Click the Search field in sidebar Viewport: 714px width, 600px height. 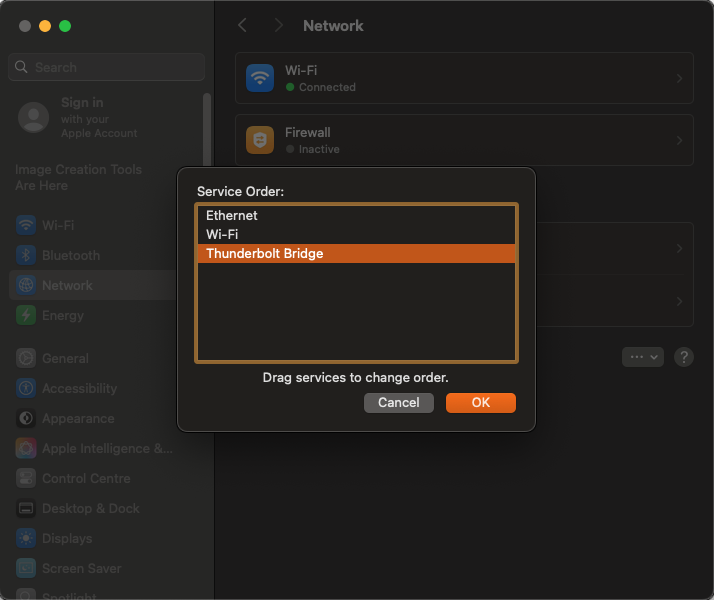point(107,67)
